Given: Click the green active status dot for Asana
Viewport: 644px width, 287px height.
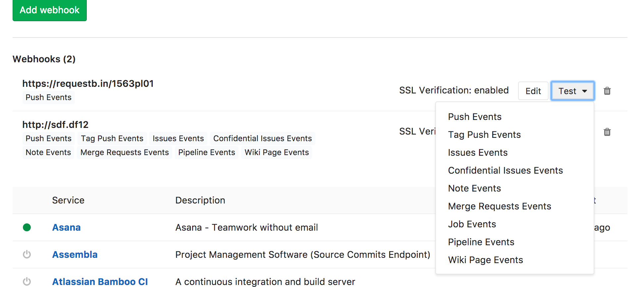Looking at the screenshot, I should click(x=27, y=227).
